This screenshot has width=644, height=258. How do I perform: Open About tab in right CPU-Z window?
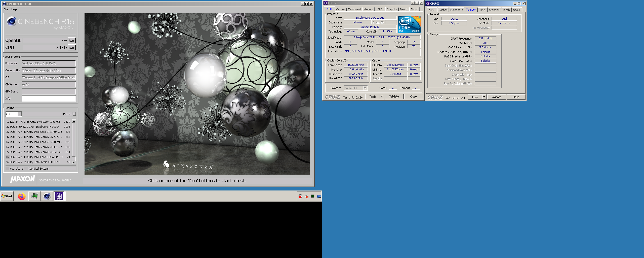click(517, 10)
